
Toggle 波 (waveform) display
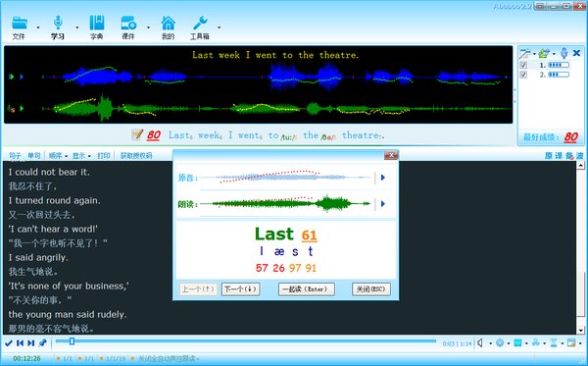(580, 156)
